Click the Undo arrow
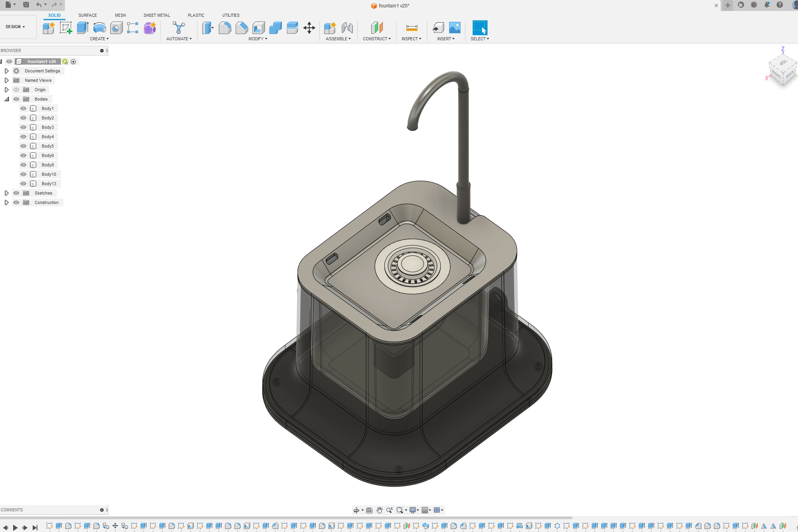 pyautogui.click(x=39, y=5)
